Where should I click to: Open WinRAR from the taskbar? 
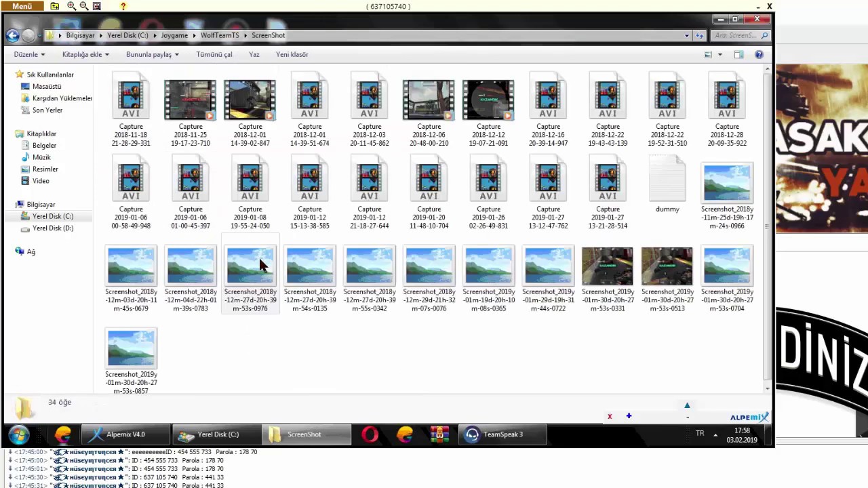pos(440,434)
